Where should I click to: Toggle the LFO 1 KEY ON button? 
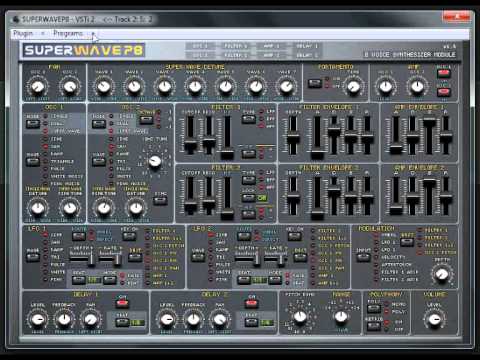tap(129, 236)
